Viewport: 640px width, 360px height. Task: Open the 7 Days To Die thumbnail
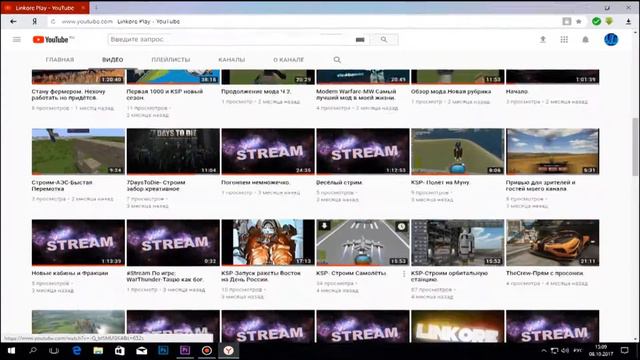(173, 151)
